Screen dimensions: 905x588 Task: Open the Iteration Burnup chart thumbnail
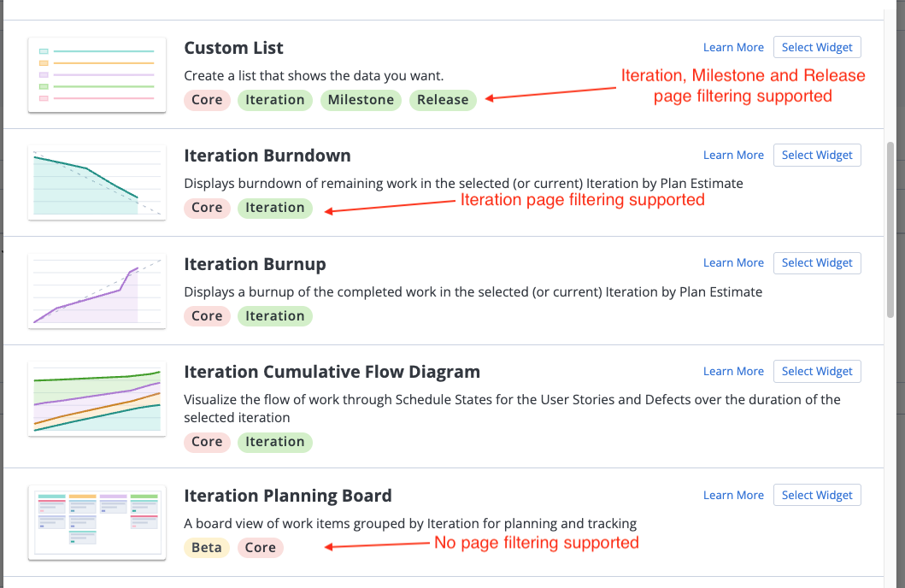coord(97,291)
